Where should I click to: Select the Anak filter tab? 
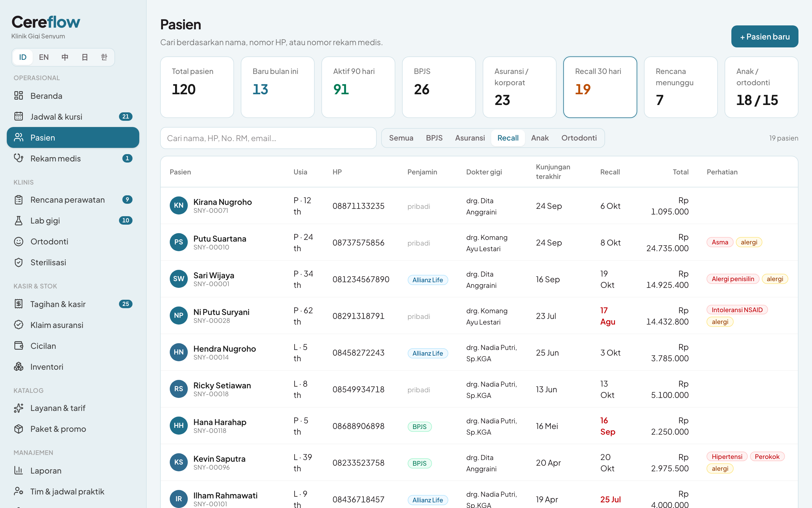[540, 138]
